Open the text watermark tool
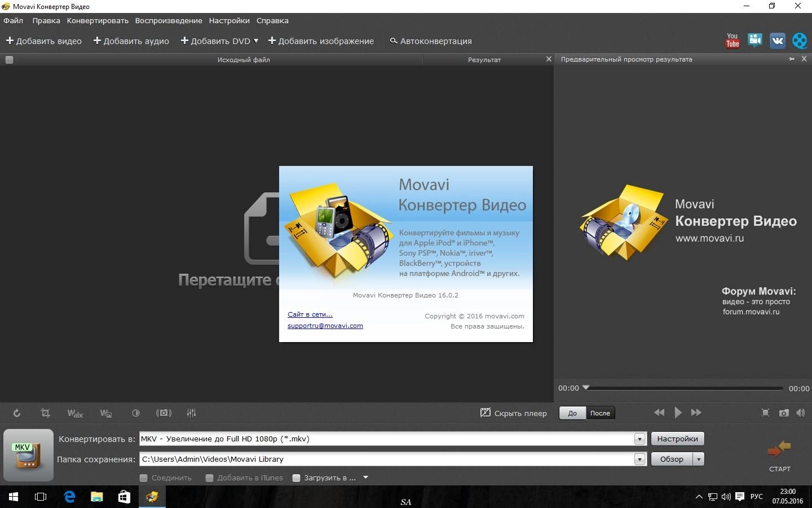812x508 pixels. tap(75, 413)
